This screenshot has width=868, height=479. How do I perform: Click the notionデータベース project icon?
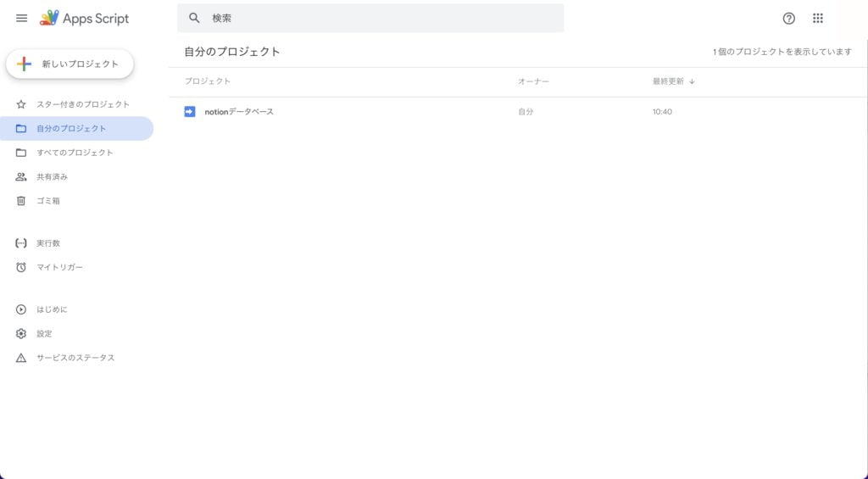190,111
